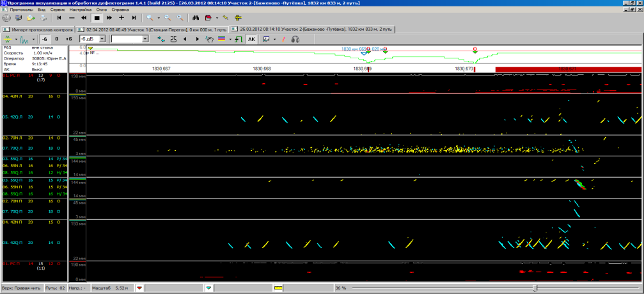644x294 pixels.
Task: Expand the colored lines palette dropdown arrow
Action: 229,39
